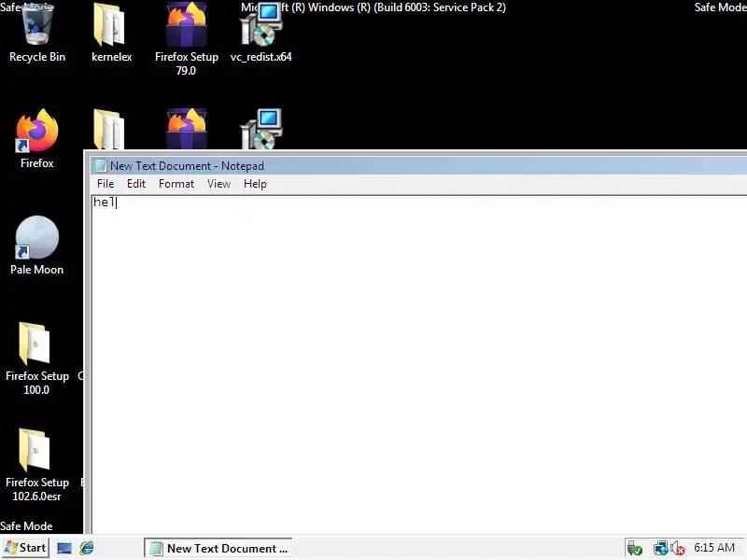Click the folder icon partly hidden behind Notepad
The width and height of the screenshot is (747, 560).
pos(109,129)
